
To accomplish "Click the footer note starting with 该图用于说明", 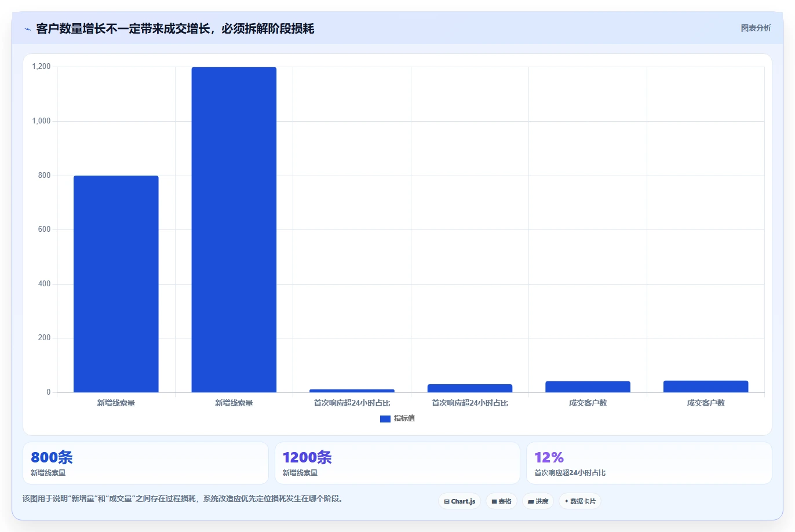I will tap(183, 498).
